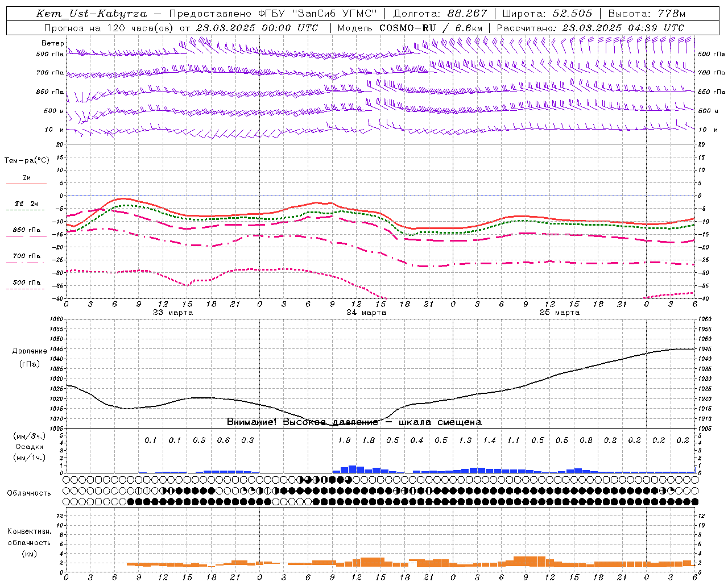Click the high pressure warning Внимание! Высокое давление
The height and width of the screenshot is (582, 728).
(303, 422)
